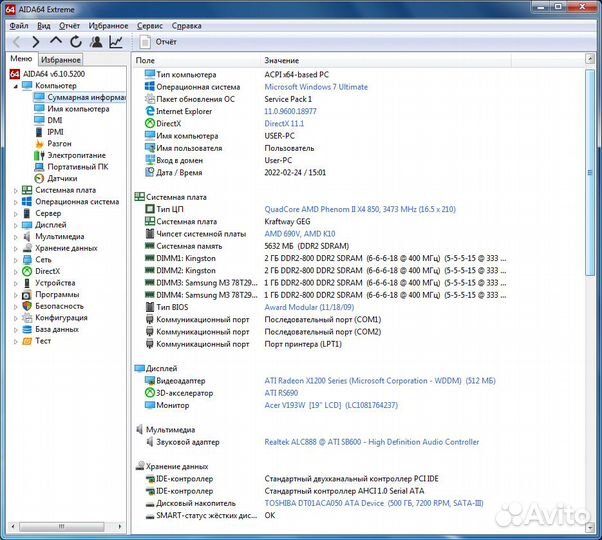Click the Видеоадаптер icon in Дисплей section
Image resolution: width=602 pixels, height=540 pixels.
[149, 380]
